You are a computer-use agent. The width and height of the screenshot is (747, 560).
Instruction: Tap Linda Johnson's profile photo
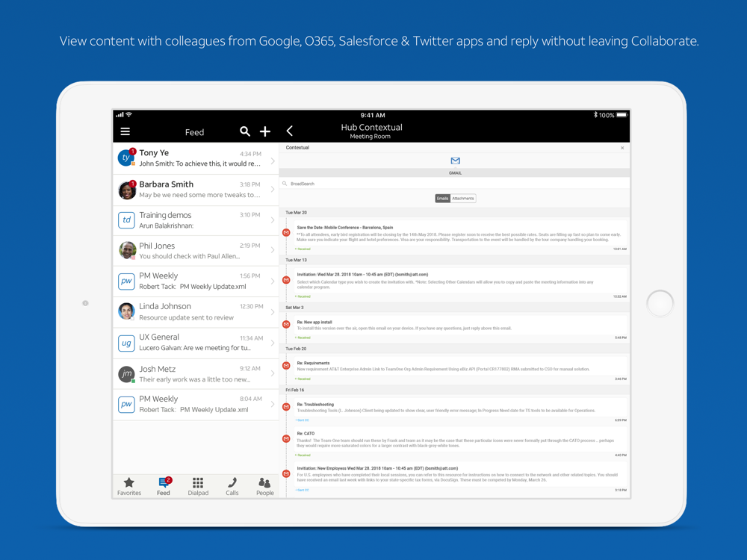tap(127, 311)
